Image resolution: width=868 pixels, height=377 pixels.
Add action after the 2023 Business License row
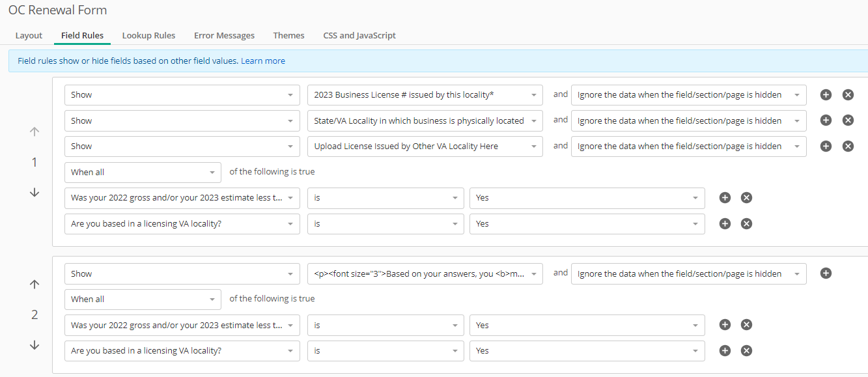(x=826, y=94)
